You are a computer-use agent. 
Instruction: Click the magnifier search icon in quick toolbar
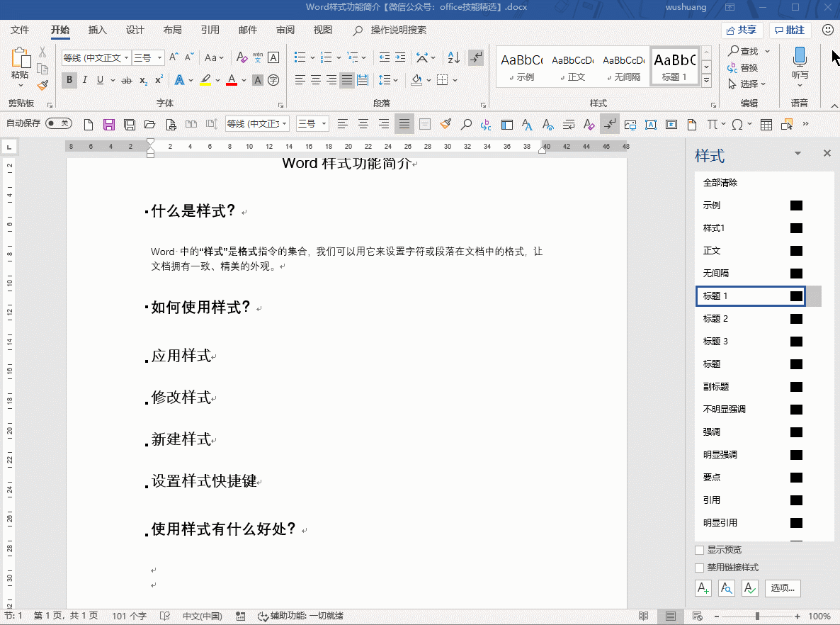[x=466, y=125]
